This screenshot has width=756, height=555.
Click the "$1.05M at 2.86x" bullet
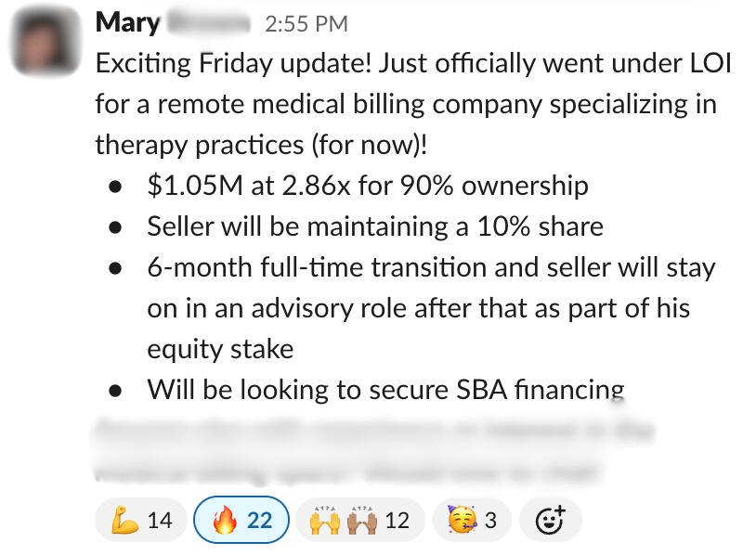coord(367,186)
